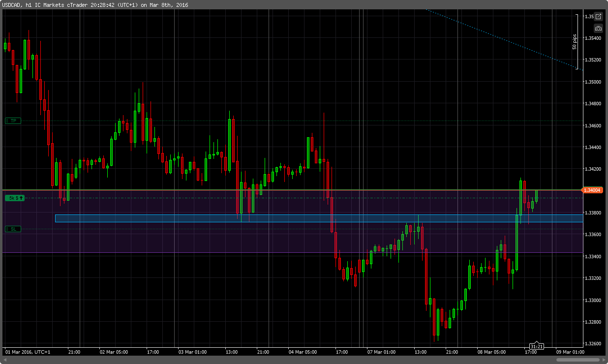The width and height of the screenshot is (608, 364).
Task: Click the 08 Mar 05:00 time label
Action: coord(492,352)
